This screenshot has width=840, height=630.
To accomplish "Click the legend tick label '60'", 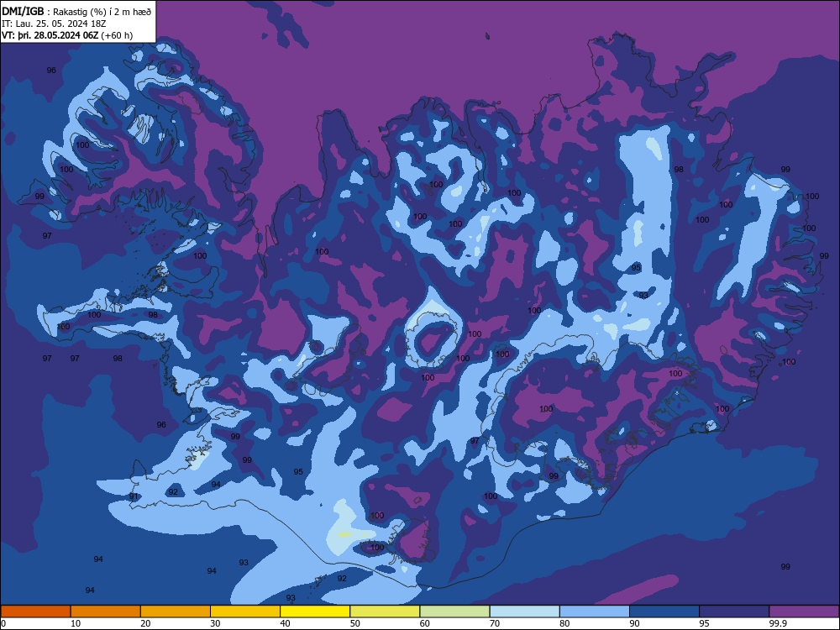I will pyautogui.click(x=425, y=623).
